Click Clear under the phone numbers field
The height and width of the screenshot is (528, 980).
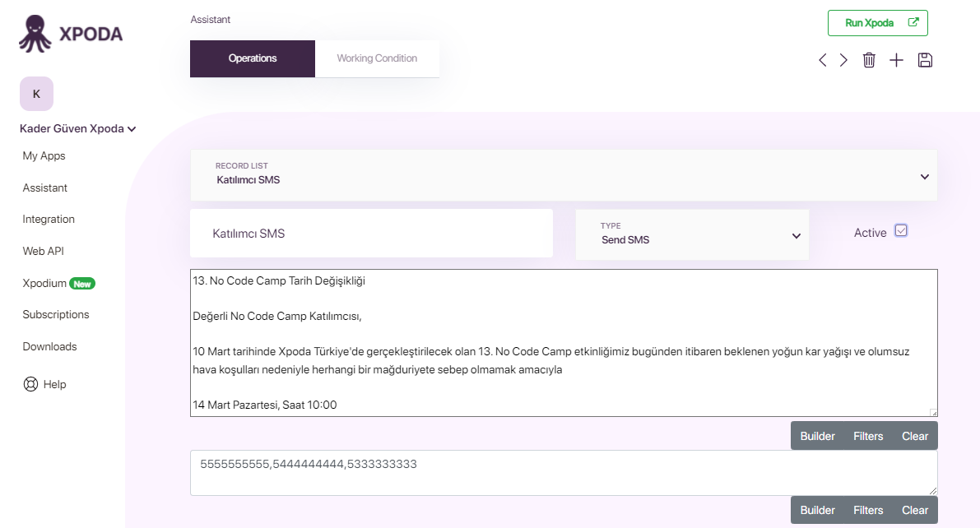click(x=915, y=510)
